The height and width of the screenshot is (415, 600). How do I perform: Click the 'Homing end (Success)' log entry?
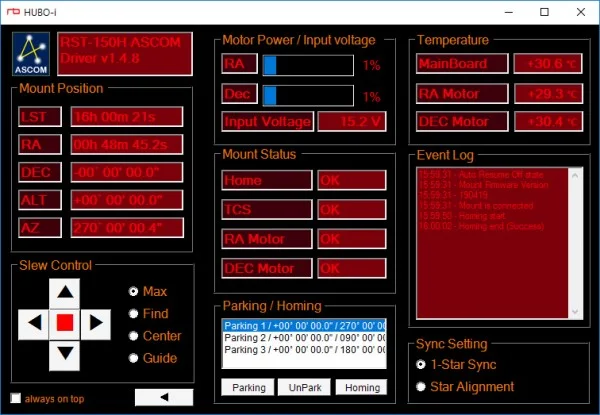[481, 226]
